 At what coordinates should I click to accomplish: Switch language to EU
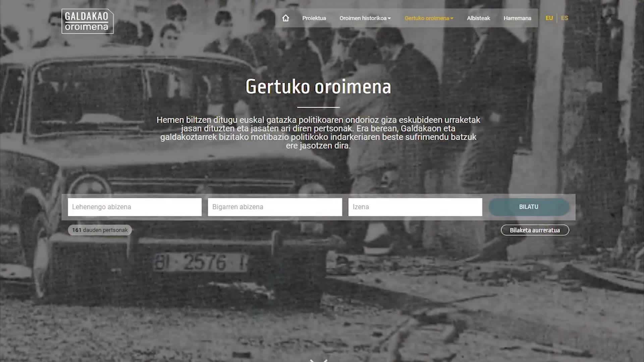coord(549,18)
